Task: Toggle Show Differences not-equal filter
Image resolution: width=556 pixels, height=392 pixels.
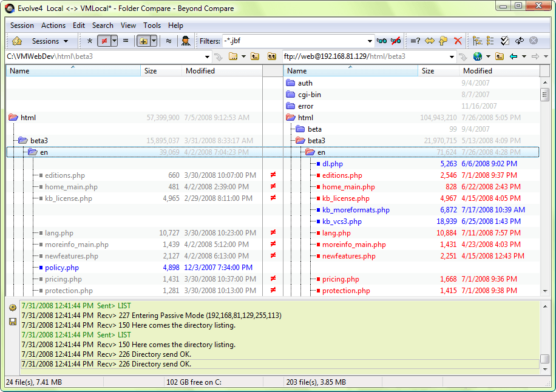Action: 104,41
